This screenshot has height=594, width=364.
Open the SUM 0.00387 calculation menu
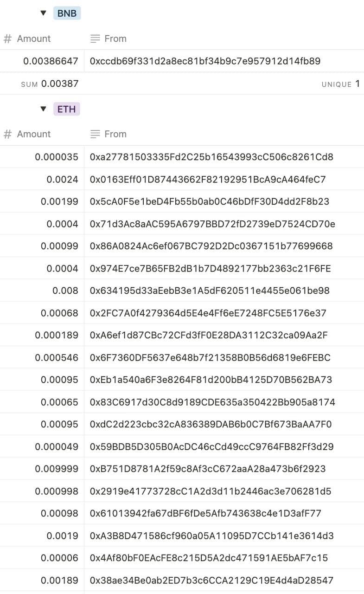tap(50, 84)
